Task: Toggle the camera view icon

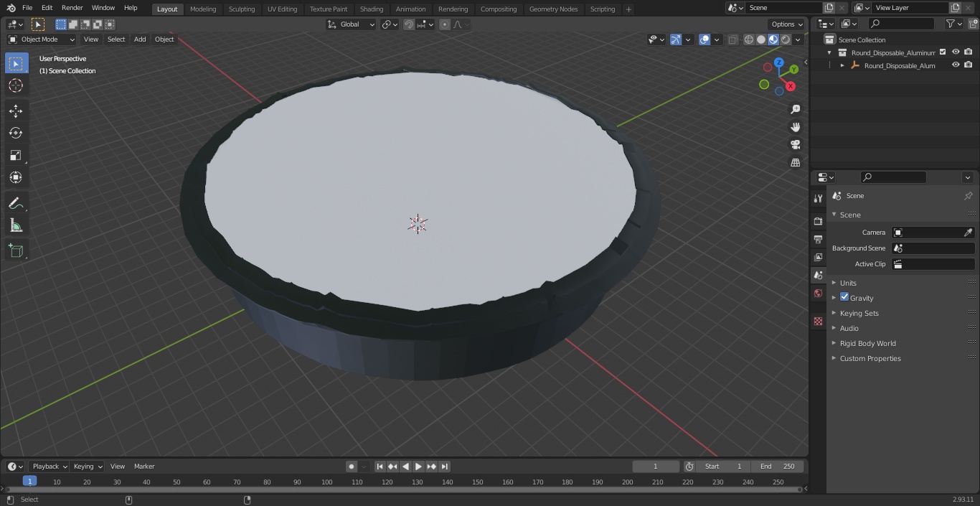Action: 795,144
